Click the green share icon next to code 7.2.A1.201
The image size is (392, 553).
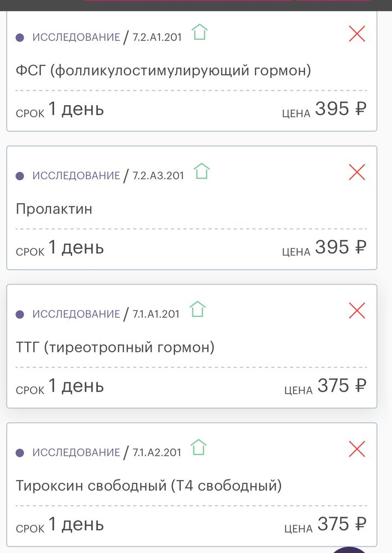tap(199, 33)
